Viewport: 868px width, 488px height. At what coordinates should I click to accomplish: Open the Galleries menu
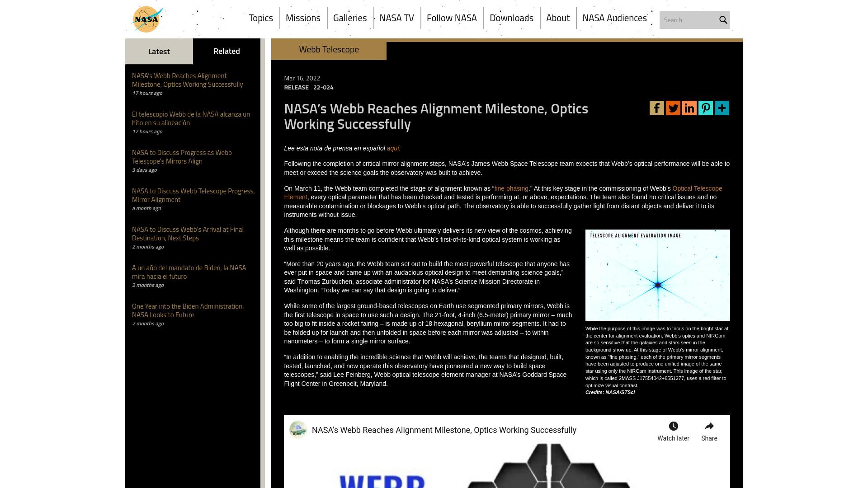click(x=350, y=18)
